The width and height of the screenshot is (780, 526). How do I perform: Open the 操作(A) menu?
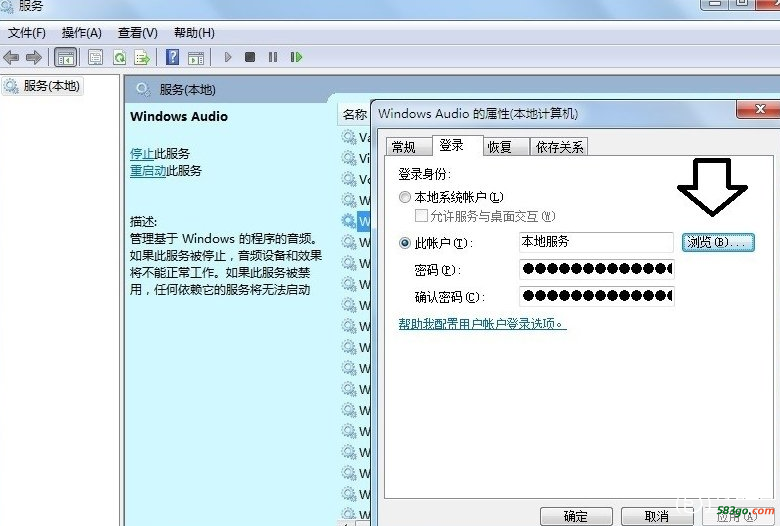(x=82, y=33)
